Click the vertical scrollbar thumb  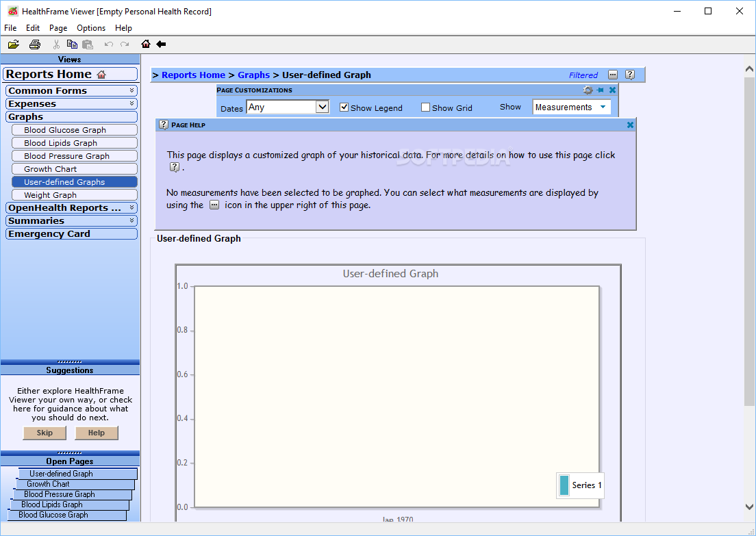(749, 241)
